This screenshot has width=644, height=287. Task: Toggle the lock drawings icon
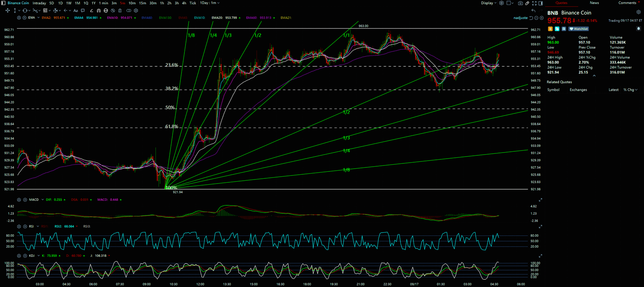tap(106, 10)
